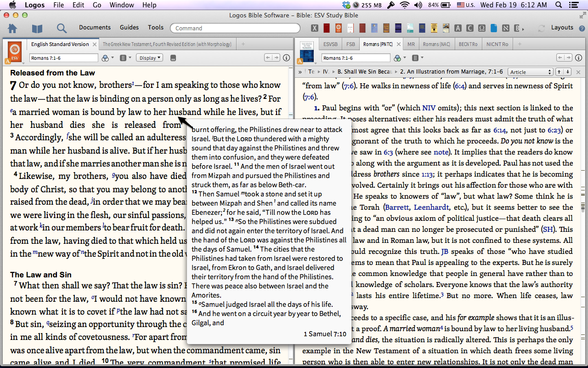Open the File menu

click(x=58, y=5)
